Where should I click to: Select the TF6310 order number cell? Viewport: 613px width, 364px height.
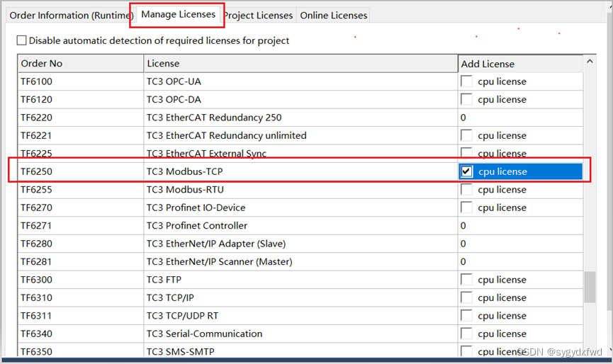coord(81,297)
